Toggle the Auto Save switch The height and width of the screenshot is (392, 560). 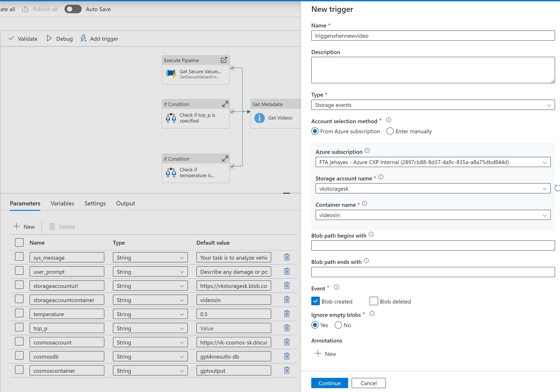tap(73, 9)
